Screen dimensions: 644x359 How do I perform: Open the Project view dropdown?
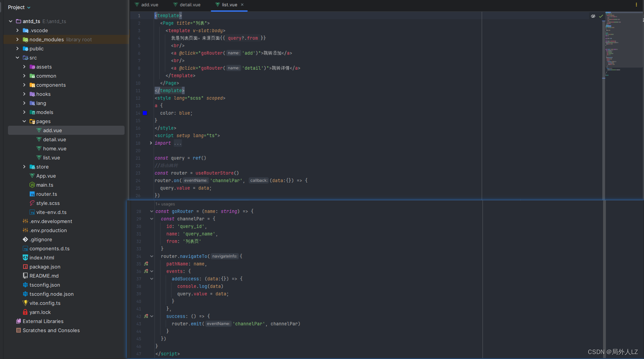(x=19, y=7)
